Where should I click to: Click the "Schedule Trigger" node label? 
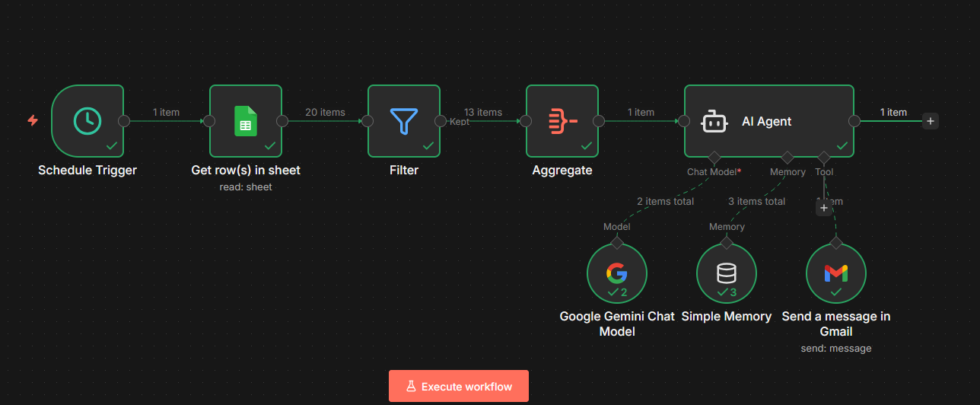click(x=87, y=170)
